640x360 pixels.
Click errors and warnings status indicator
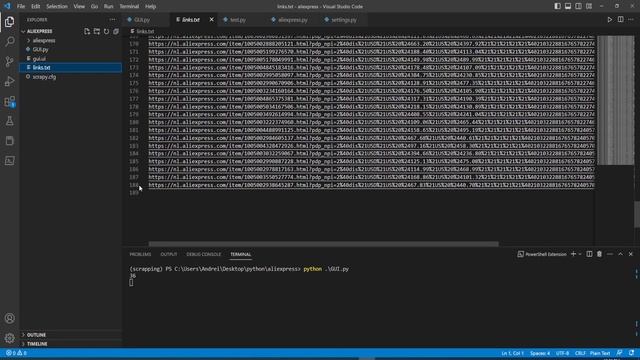click(16, 353)
